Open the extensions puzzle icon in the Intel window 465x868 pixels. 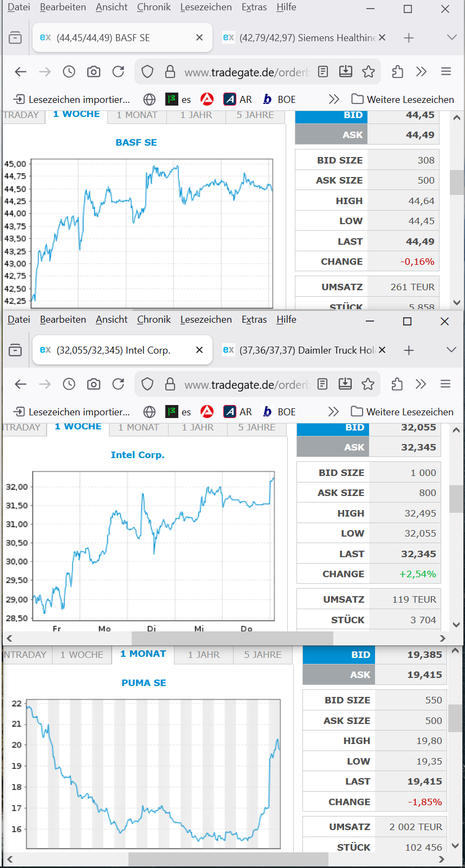(397, 384)
